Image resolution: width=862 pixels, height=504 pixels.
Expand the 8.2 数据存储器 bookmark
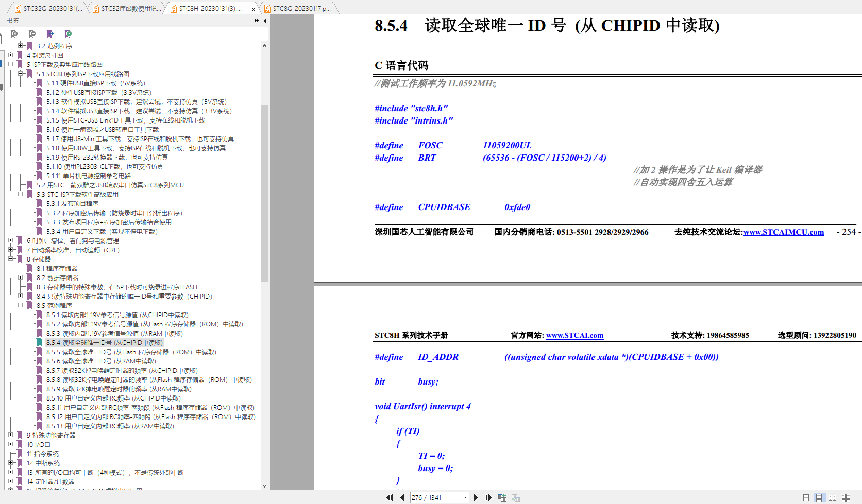click(x=20, y=277)
